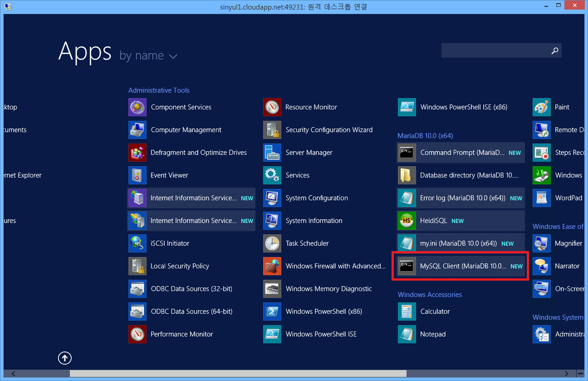Open Narrator icon
Image resolution: width=588 pixels, height=381 pixels.
(542, 266)
